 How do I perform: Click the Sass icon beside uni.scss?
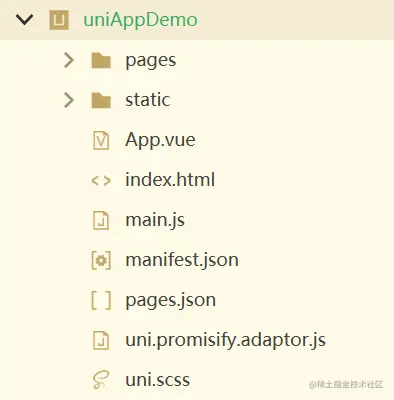click(101, 380)
